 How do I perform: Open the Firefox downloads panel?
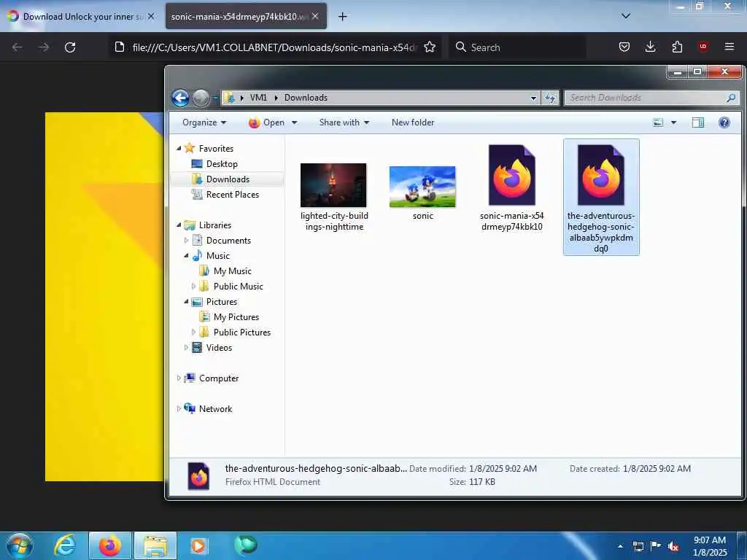pos(650,47)
